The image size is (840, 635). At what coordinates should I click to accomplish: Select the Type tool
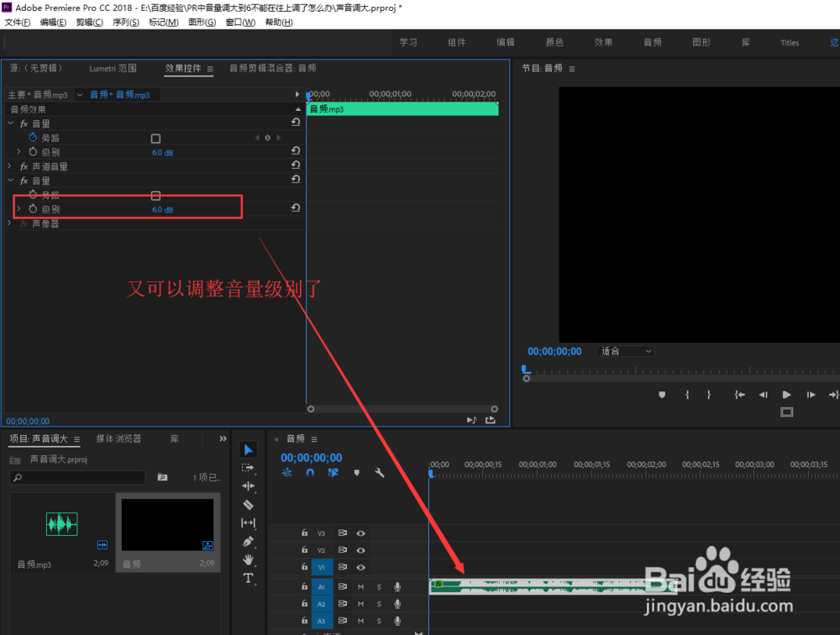(x=248, y=578)
